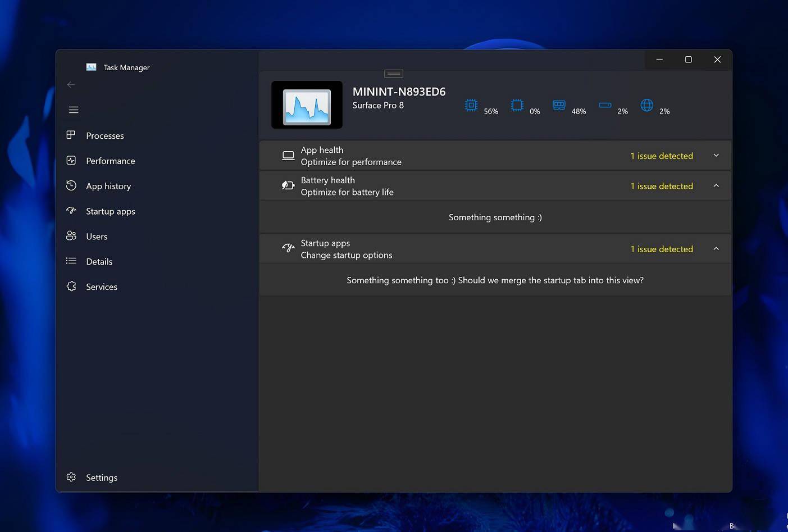Click the MININT-N893ED6 device name
The image size is (788, 532).
pyautogui.click(x=399, y=92)
